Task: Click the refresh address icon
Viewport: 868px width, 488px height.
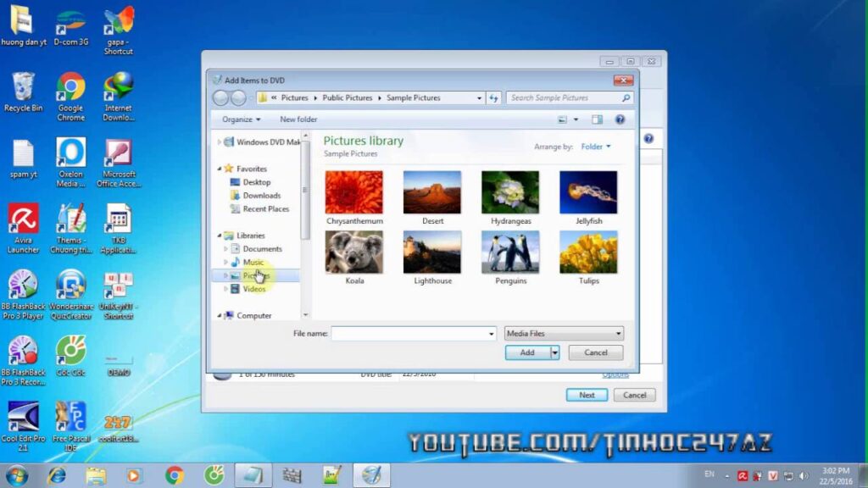Action: pyautogui.click(x=494, y=98)
